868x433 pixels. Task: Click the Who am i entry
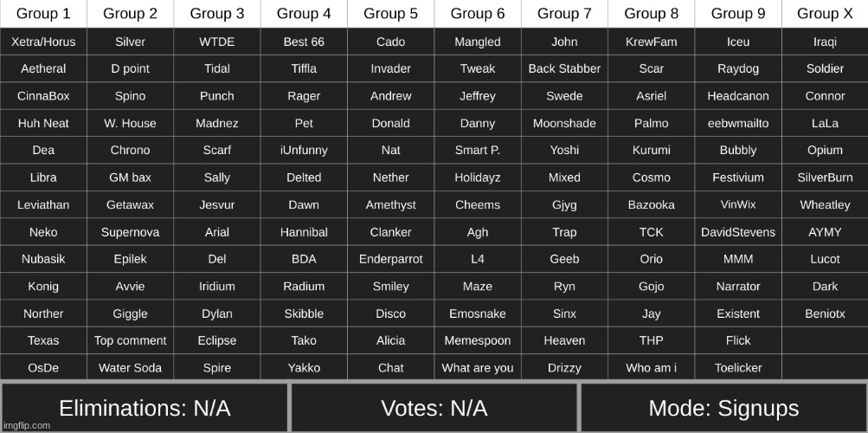tap(651, 368)
